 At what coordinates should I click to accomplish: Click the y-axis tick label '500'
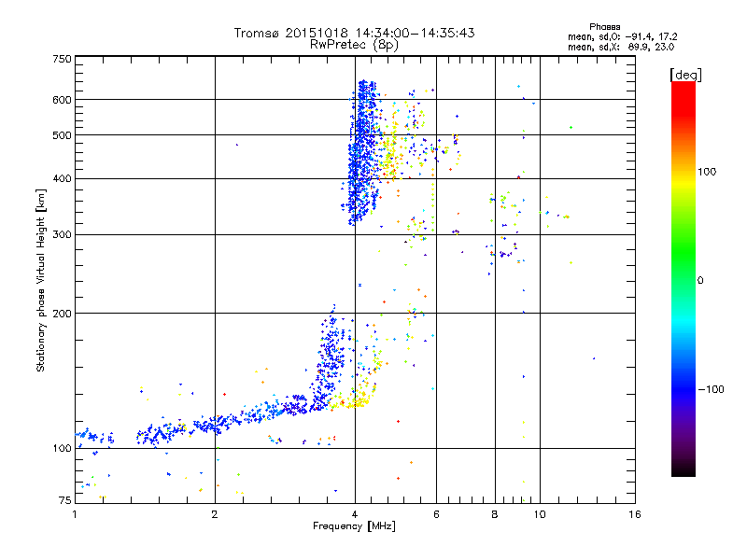[x=62, y=135]
